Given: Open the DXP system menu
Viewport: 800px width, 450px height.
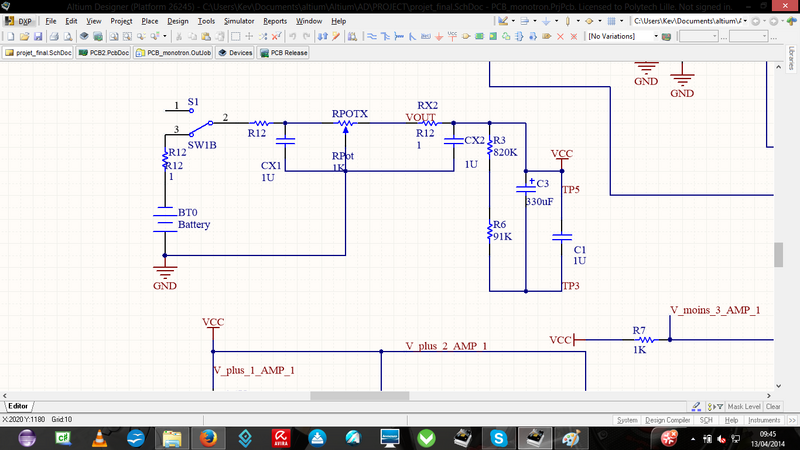Looking at the screenshot, I should click(25, 20).
